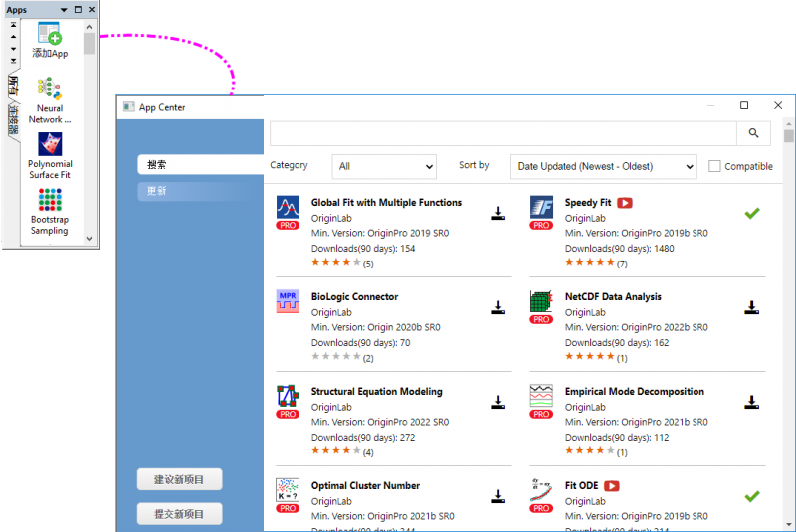This screenshot has height=532, width=796.
Task: Open the Speedy Fit title link
Action: [x=588, y=202]
